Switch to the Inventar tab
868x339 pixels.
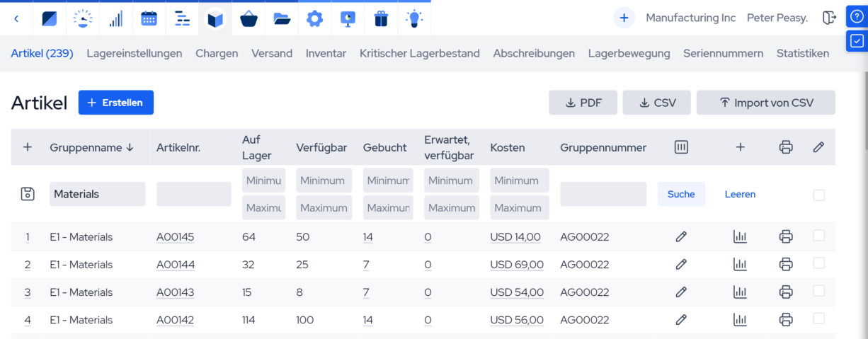[x=326, y=53]
